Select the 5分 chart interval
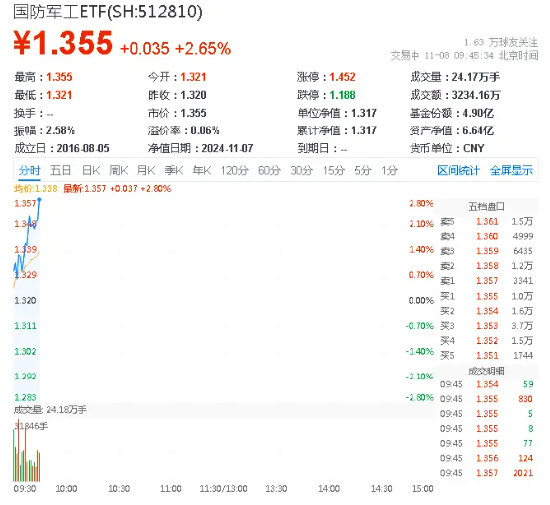550x505 pixels. (362, 170)
